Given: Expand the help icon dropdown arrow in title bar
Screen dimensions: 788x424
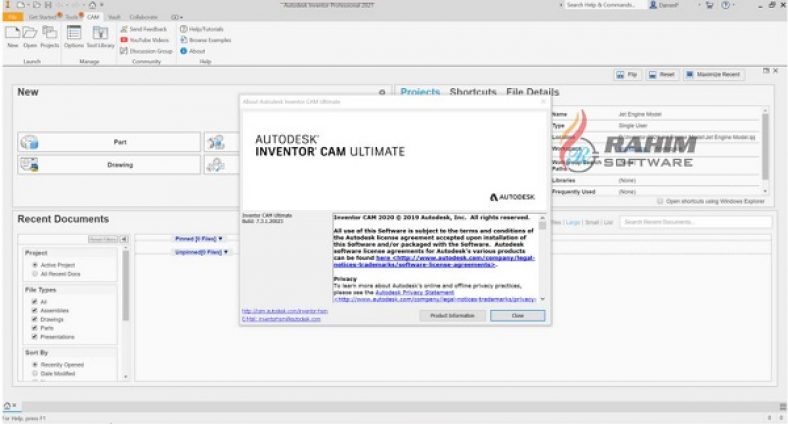Looking at the screenshot, I should [734, 5].
